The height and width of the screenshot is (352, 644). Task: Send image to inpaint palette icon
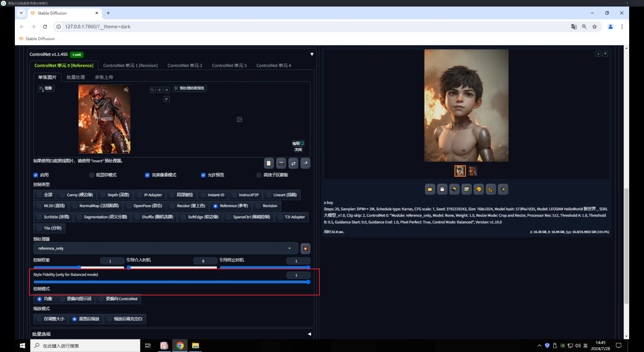479,189
